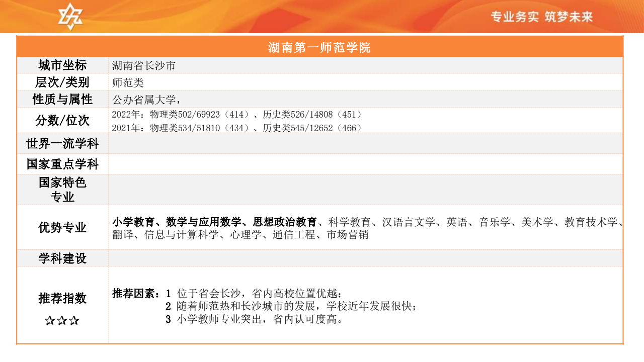Click the 国家重点学科 row label
Screen dimensions: 644x362
tap(62, 164)
